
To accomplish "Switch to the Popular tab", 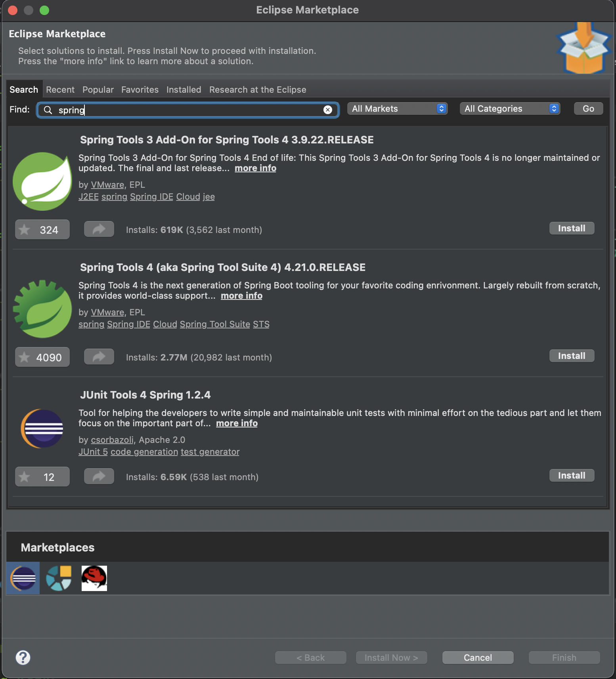I will pos(98,90).
